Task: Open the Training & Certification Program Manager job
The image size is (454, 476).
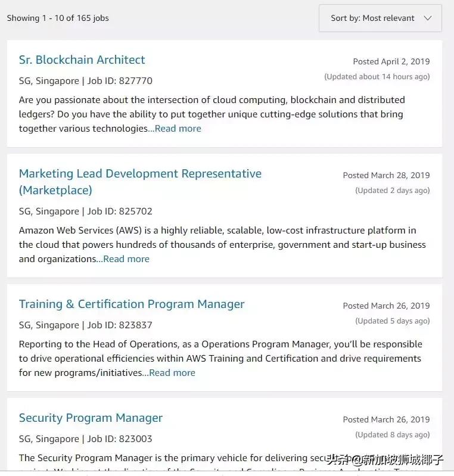Action: point(132,304)
